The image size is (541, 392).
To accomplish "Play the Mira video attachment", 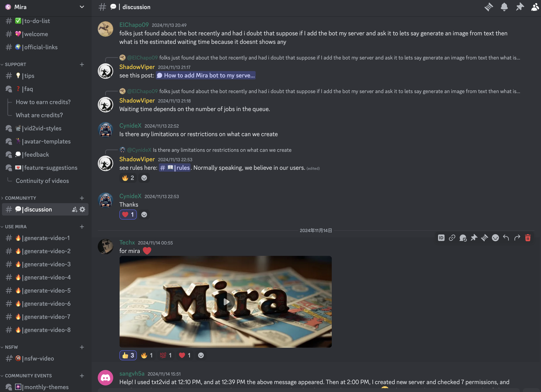I will [226, 302].
